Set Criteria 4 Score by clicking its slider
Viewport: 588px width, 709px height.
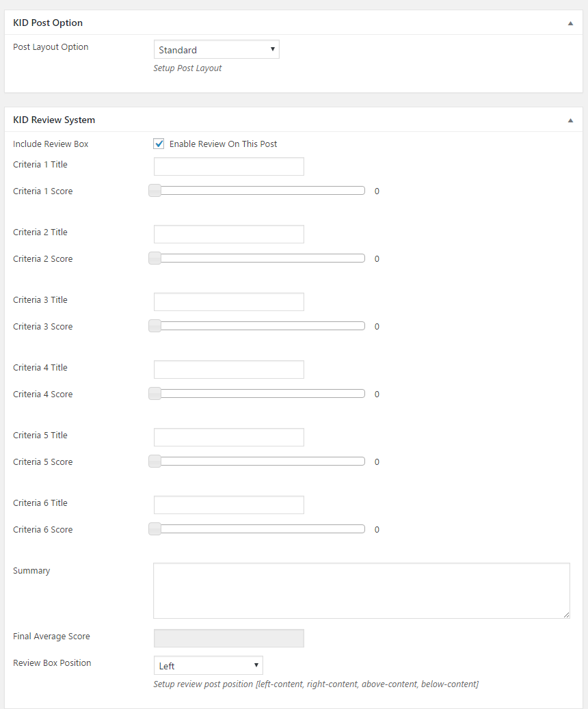pyautogui.click(x=260, y=394)
